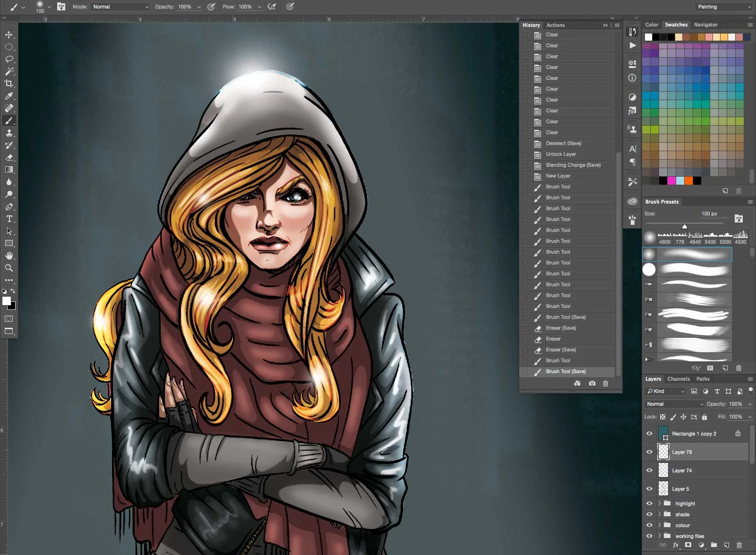Open the layer blend mode dropdown
This screenshot has width=756, height=555.
tap(674, 404)
